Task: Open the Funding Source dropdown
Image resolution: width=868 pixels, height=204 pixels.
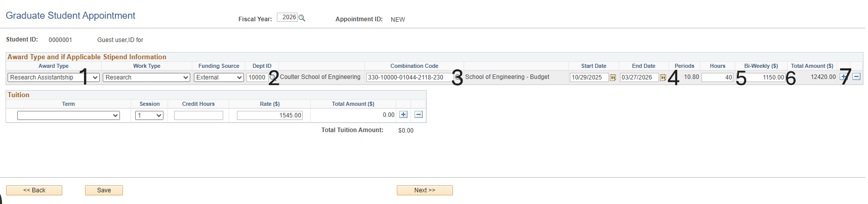Action: click(219, 77)
